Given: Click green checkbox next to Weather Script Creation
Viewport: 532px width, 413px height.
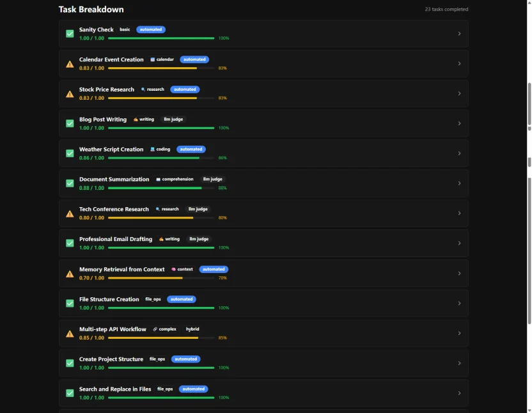Looking at the screenshot, I should pos(70,153).
